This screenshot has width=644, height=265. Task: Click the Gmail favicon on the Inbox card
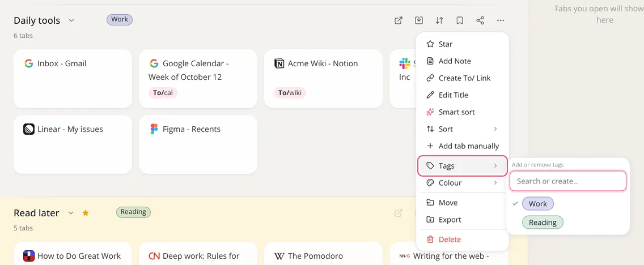pos(29,63)
